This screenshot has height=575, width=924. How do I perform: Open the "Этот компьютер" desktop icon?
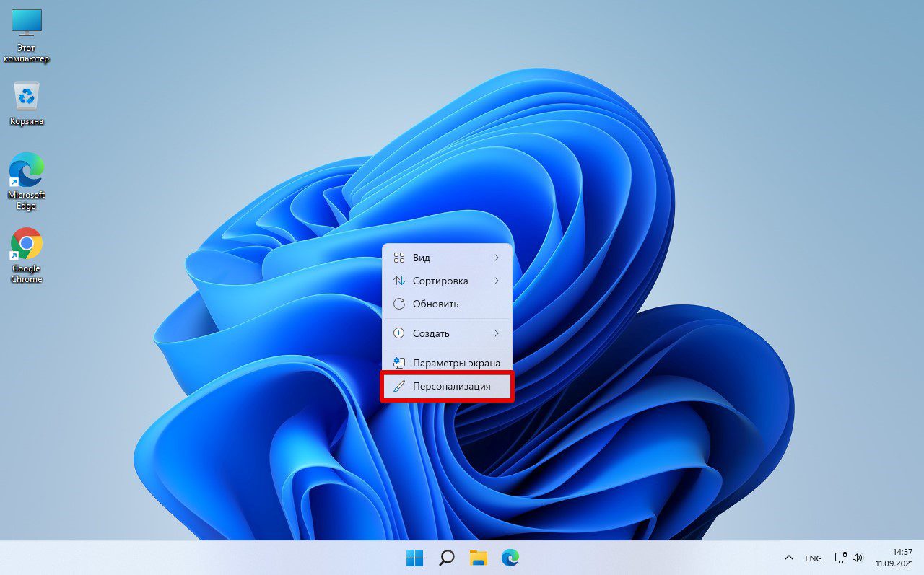[x=27, y=36]
